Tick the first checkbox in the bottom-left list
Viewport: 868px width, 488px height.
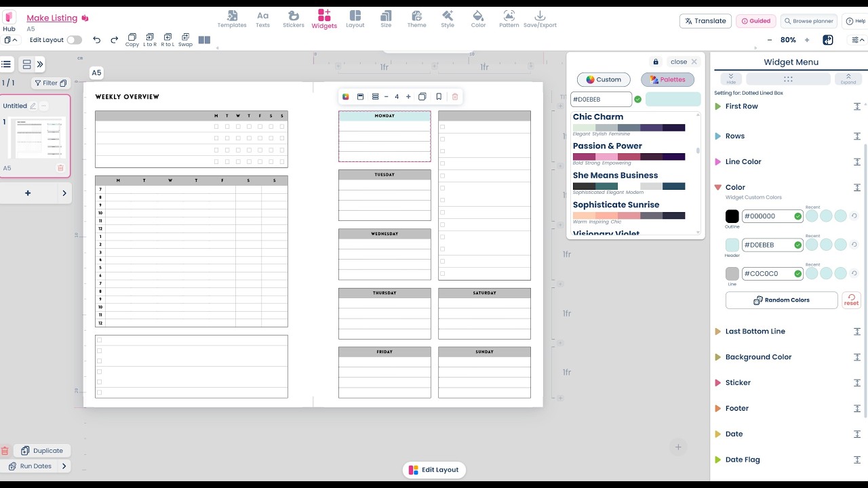(100, 340)
